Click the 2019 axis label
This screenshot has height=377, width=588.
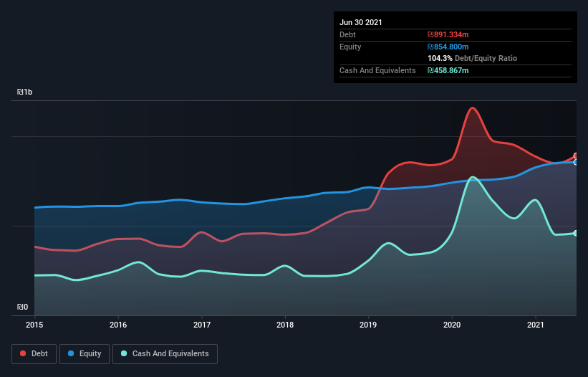pyautogui.click(x=368, y=325)
